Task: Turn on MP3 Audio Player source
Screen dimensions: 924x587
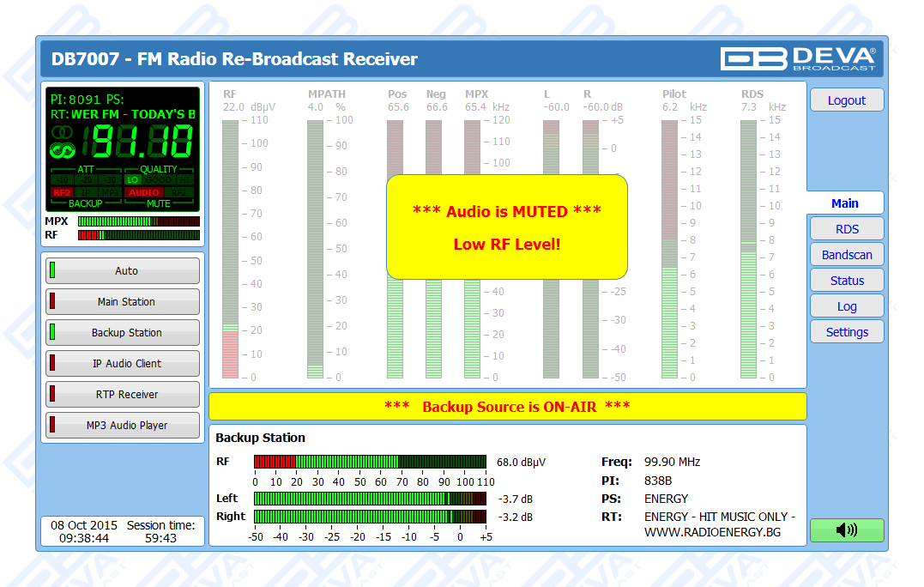Action: pos(125,426)
